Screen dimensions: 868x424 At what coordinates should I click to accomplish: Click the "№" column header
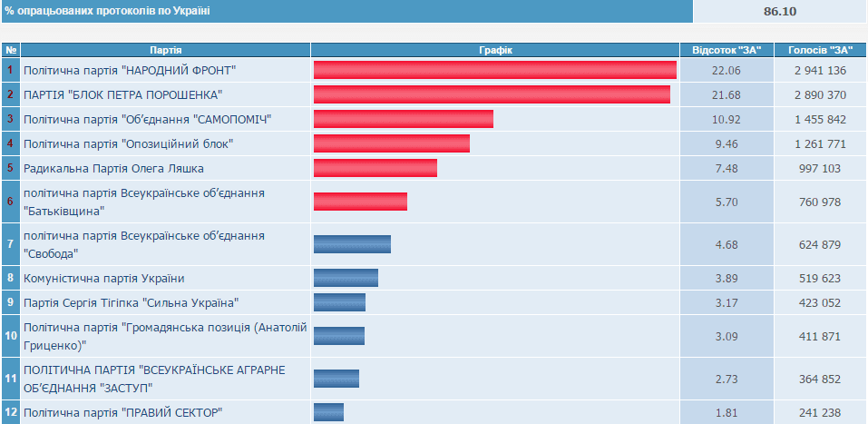(11, 51)
